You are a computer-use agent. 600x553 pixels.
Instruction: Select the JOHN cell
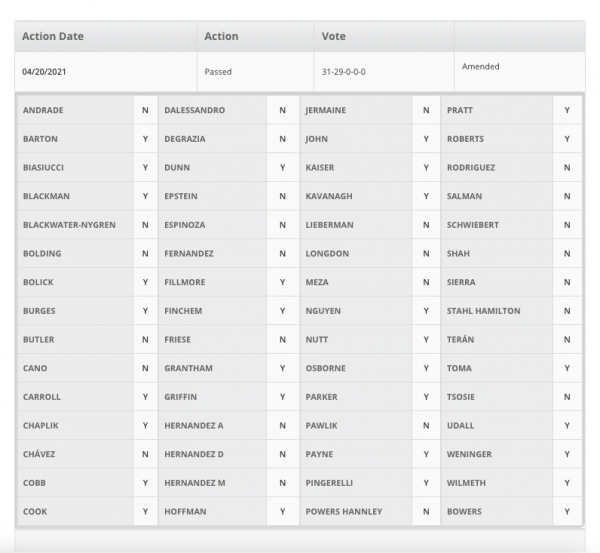click(x=356, y=139)
